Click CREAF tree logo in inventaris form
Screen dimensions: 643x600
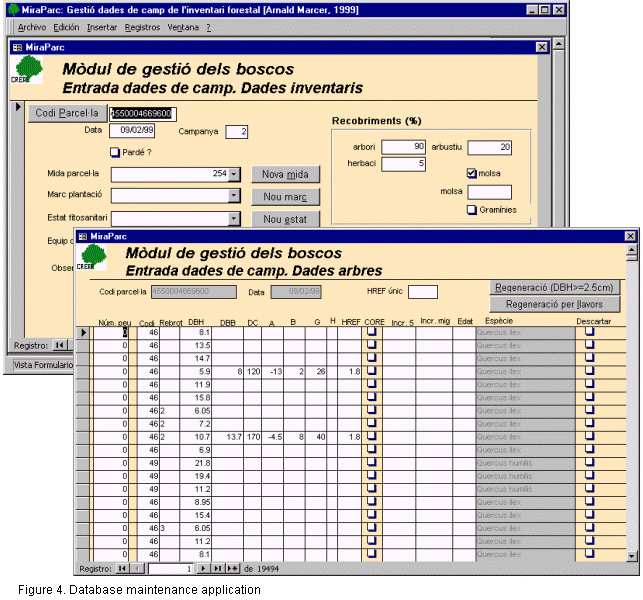click(x=27, y=69)
